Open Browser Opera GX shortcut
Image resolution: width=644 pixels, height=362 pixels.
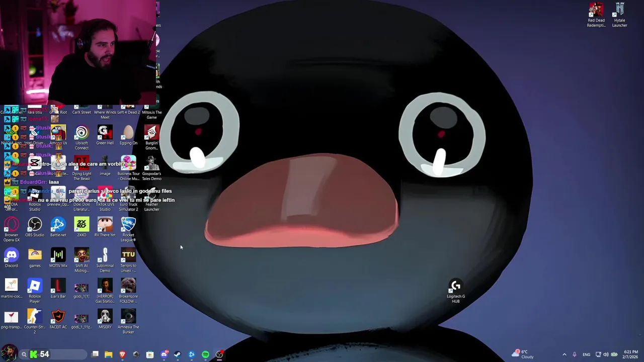12,229
